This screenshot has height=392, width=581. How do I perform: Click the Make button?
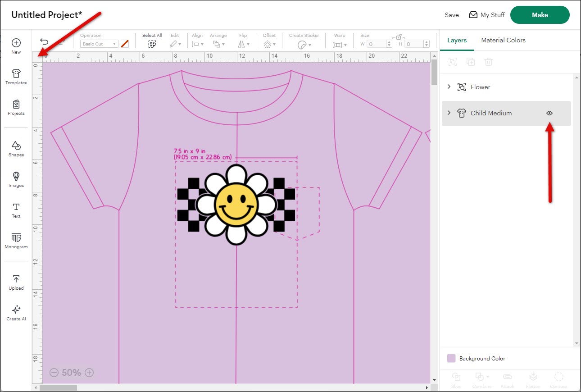pos(540,14)
